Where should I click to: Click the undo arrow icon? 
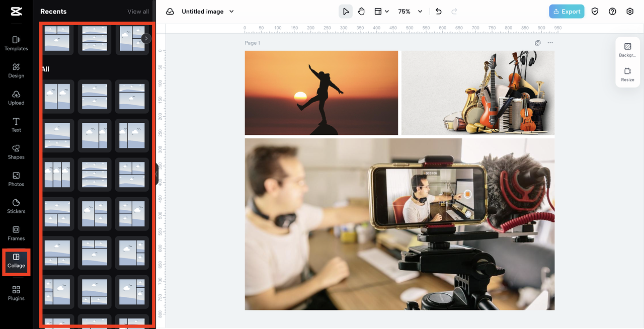[x=438, y=12]
